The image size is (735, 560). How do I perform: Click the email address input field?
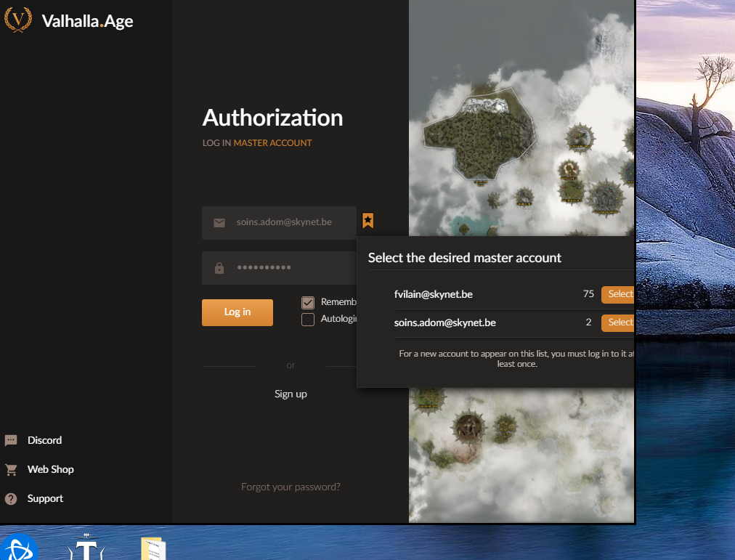[x=291, y=222]
